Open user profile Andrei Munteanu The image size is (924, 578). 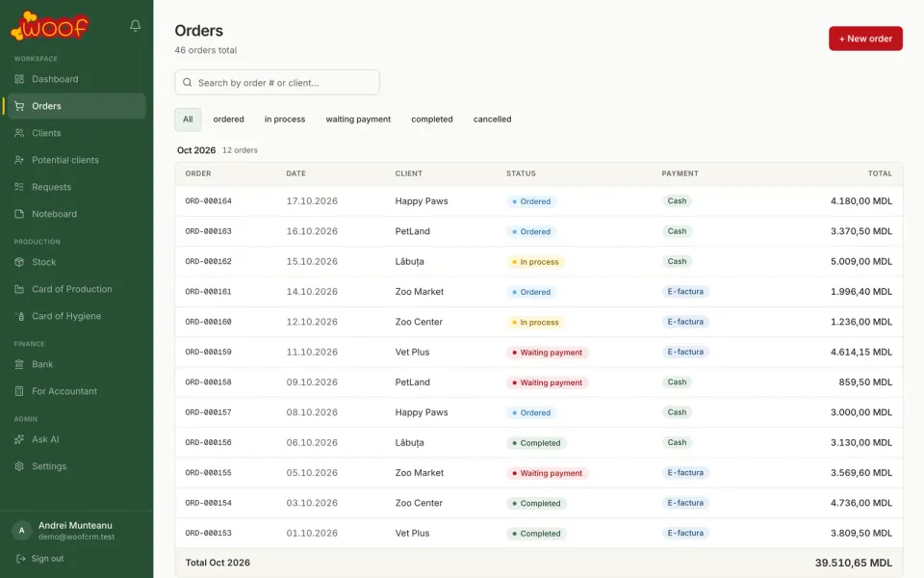click(x=75, y=526)
